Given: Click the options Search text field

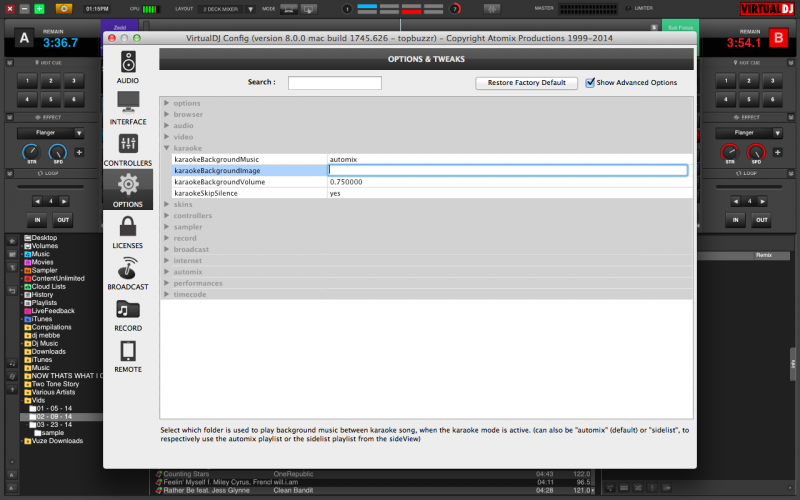Looking at the screenshot, I should coord(335,83).
